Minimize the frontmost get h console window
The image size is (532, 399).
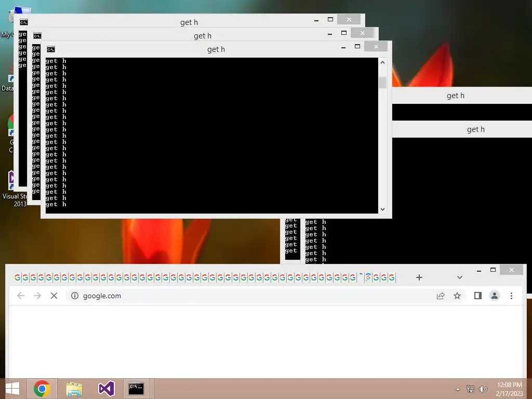[x=343, y=47]
